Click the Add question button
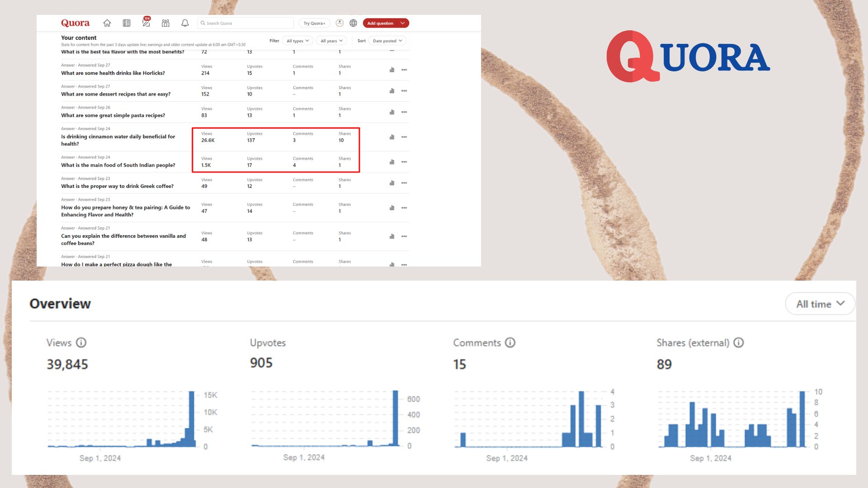 pos(380,23)
